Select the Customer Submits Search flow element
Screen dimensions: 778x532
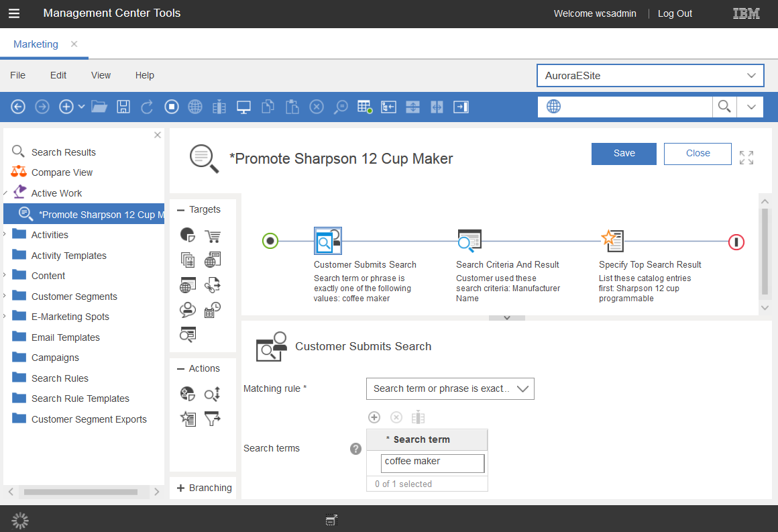(327, 242)
